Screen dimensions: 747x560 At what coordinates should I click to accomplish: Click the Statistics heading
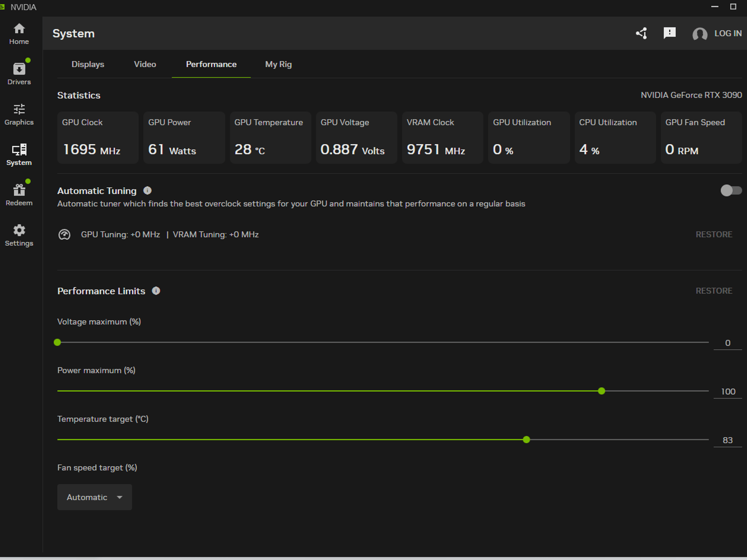pos(79,95)
